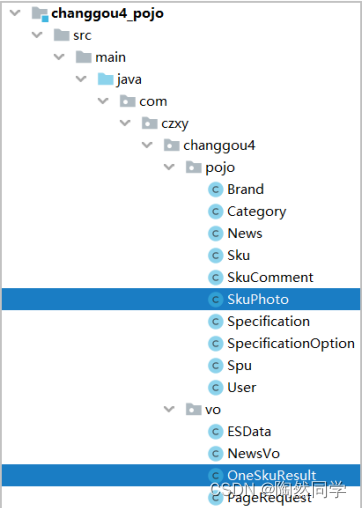This screenshot has height=508, width=362.
Task: Click the java source folder icon
Action: [106, 79]
